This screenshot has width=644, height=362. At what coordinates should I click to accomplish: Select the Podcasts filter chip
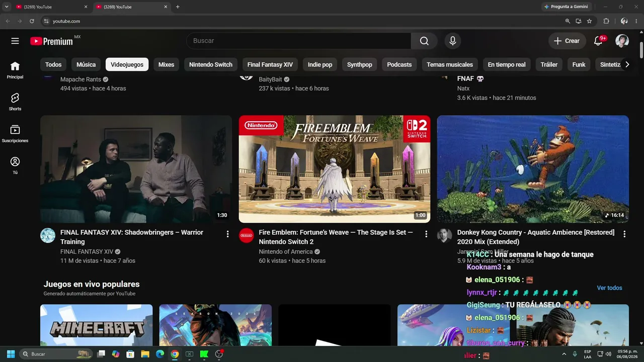pyautogui.click(x=399, y=64)
